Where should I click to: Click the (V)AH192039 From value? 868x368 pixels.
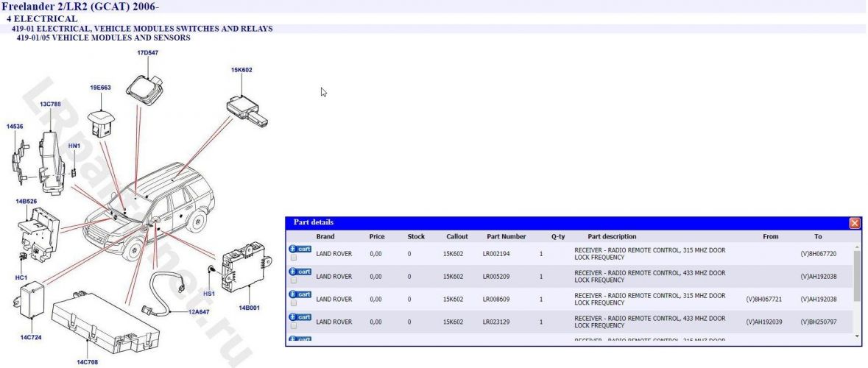764,322
